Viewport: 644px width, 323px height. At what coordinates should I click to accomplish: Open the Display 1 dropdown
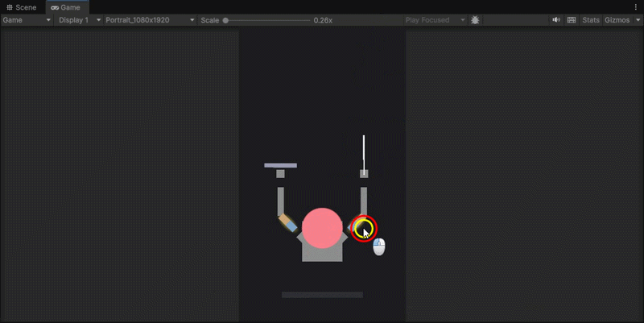pyautogui.click(x=79, y=20)
